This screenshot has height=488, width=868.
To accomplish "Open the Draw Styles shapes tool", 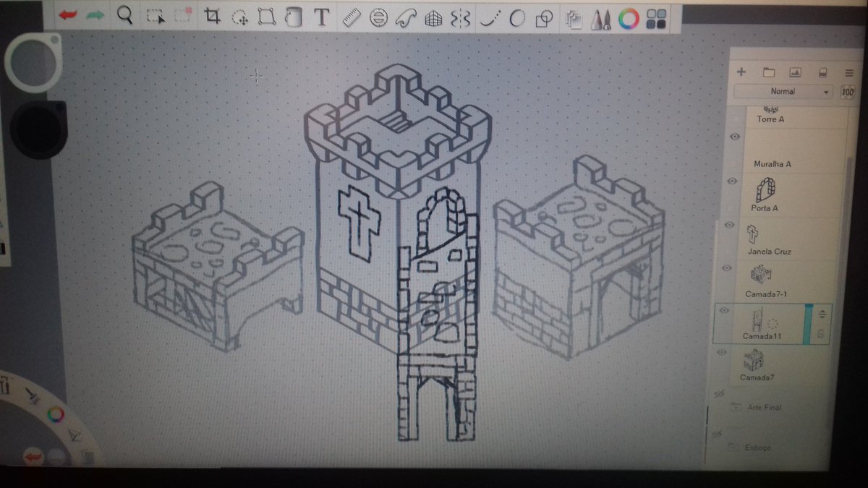I will click(544, 20).
